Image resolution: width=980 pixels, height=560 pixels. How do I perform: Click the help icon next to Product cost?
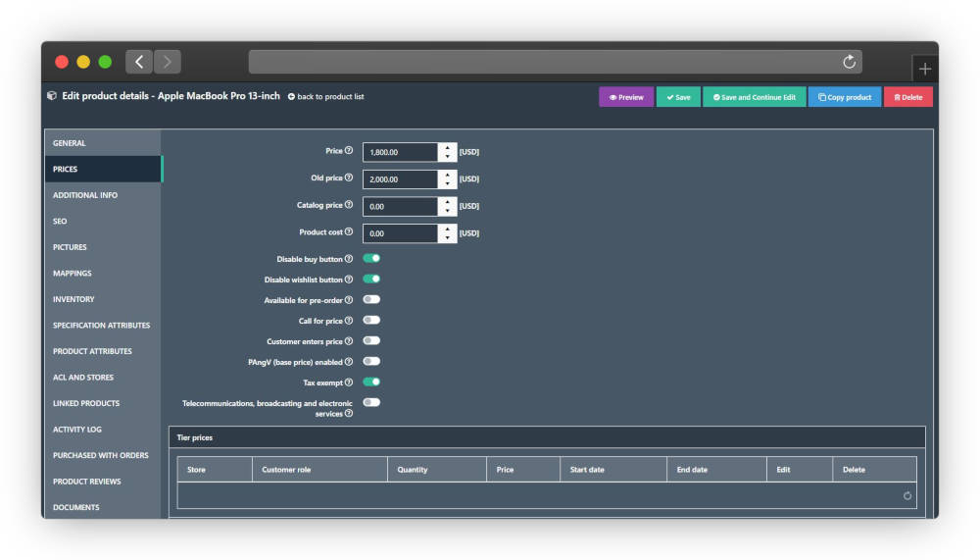click(349, 231)
